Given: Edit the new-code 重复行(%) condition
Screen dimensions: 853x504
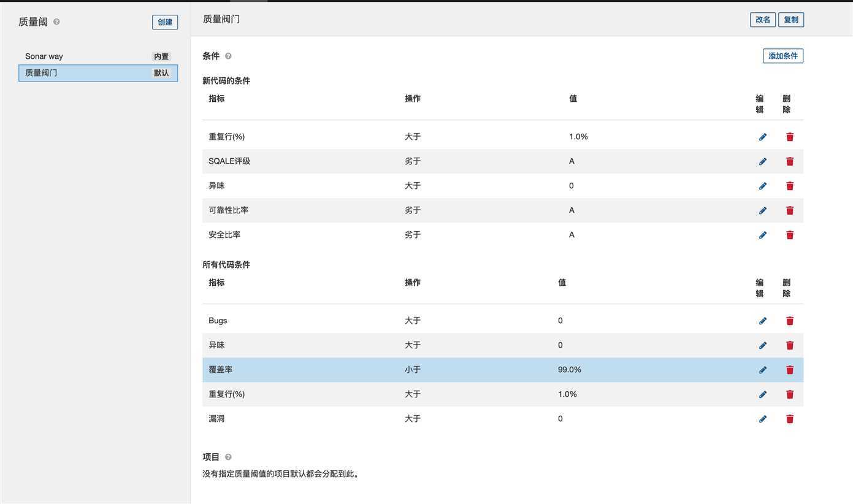Looking at the screenshot, I should point(763,137).
